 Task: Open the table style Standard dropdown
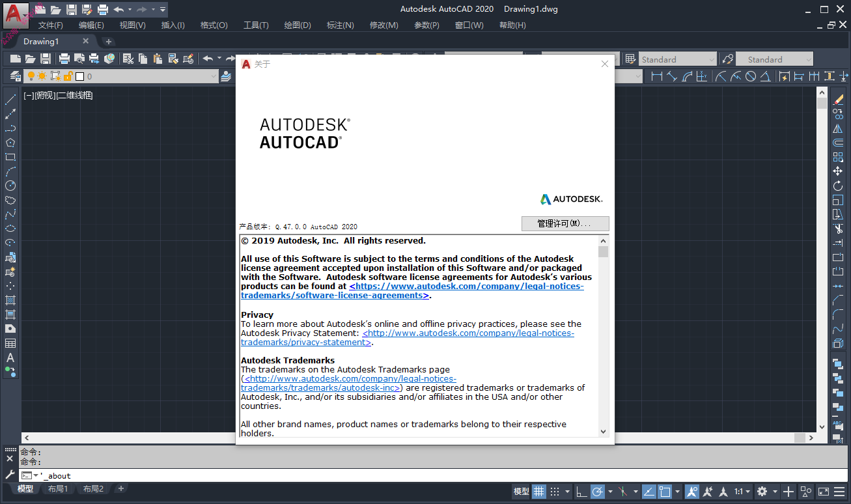[711, 59]
